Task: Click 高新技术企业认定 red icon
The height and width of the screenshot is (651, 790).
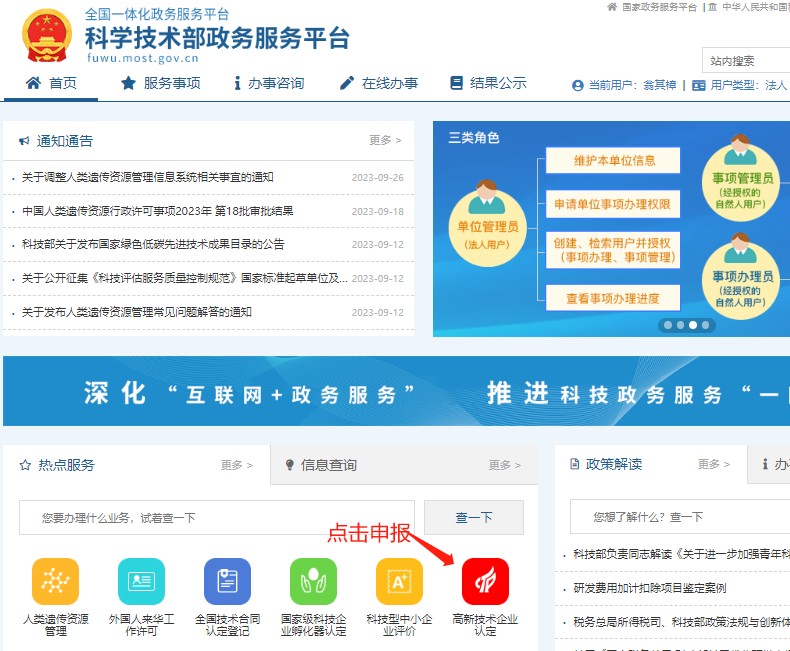Action: pyautogui.click(x=485, y=582)
